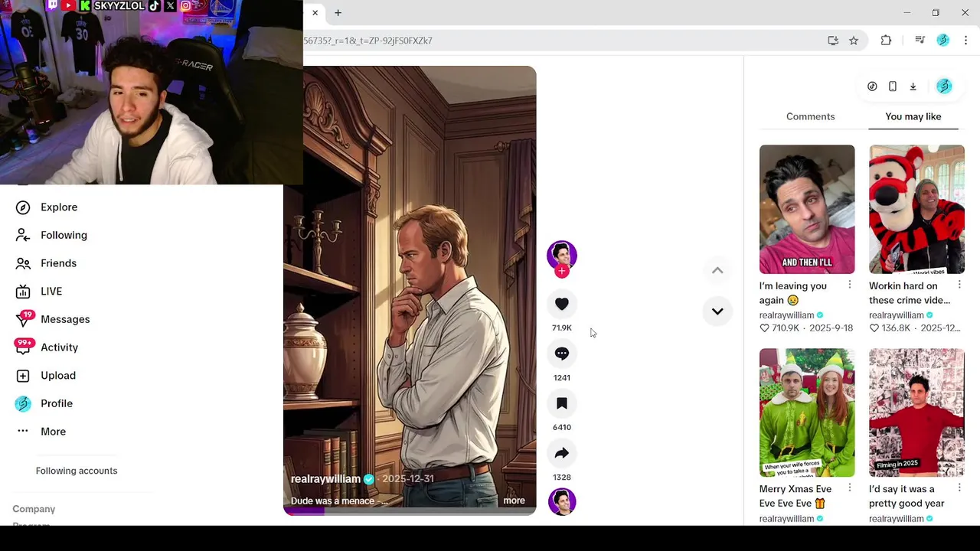The image size is (980, 551).
Task: Click the Company footer link
Action: click(34, 509)
